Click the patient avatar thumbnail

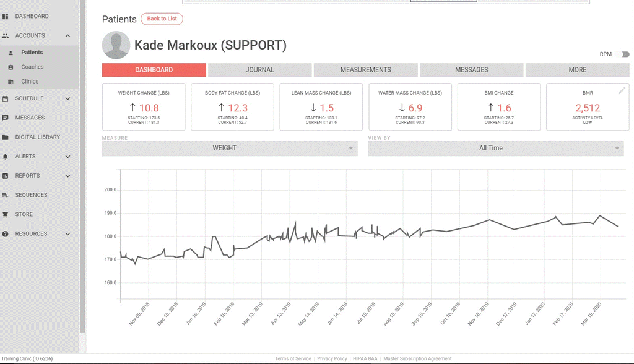pos(116,46)
